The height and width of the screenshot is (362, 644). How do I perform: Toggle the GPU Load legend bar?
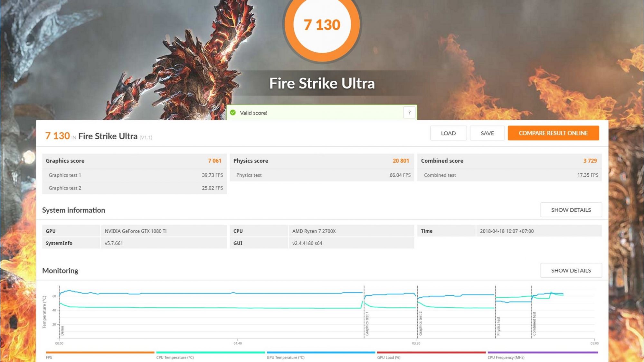[x=431, y=353]
